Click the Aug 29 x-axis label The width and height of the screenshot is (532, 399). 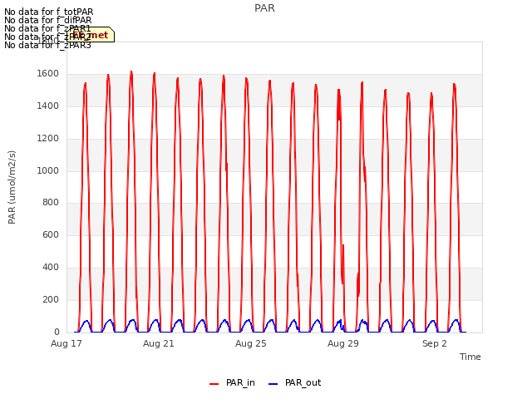(343, 343)
